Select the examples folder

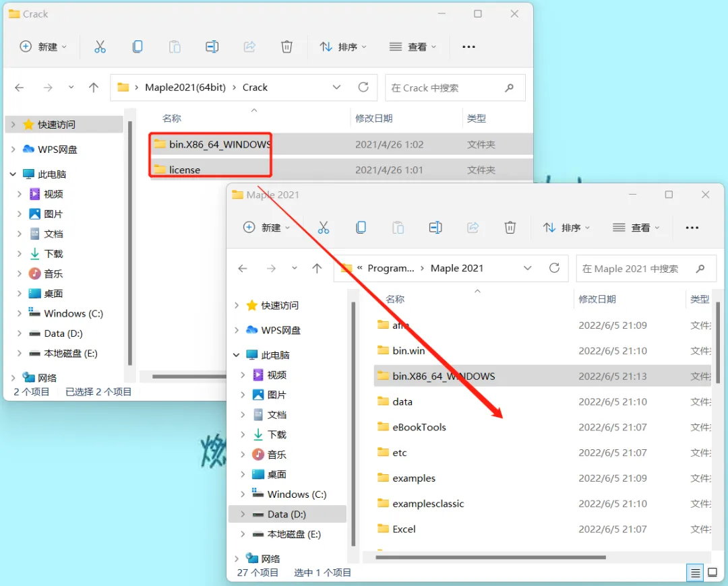coord(542,478)
